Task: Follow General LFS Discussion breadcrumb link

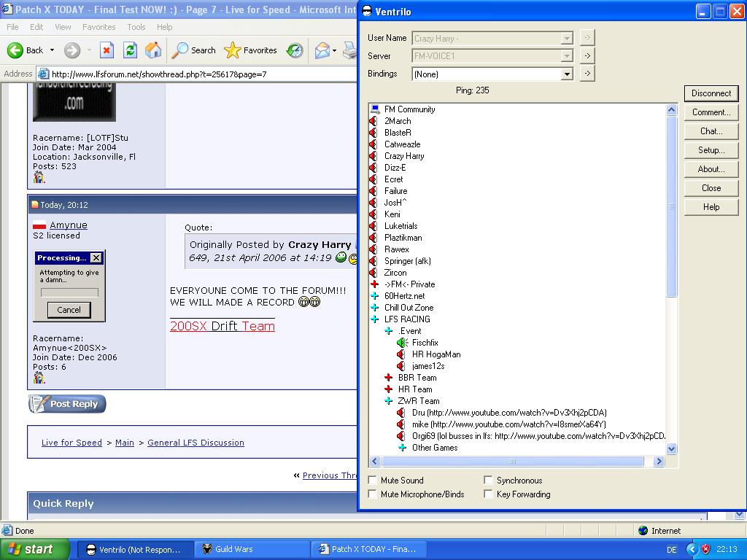Action: tap(196, 443)
